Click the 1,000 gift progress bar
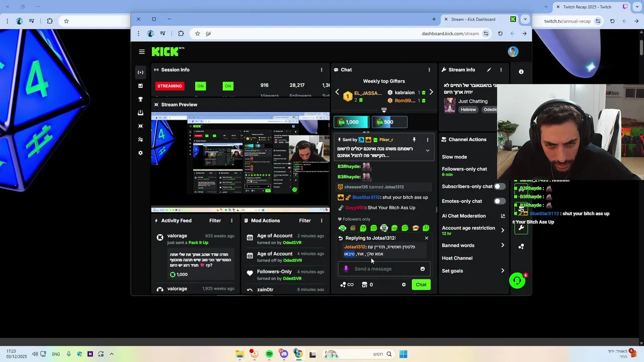This screenshot has height=362, width=644. [351, 122]
